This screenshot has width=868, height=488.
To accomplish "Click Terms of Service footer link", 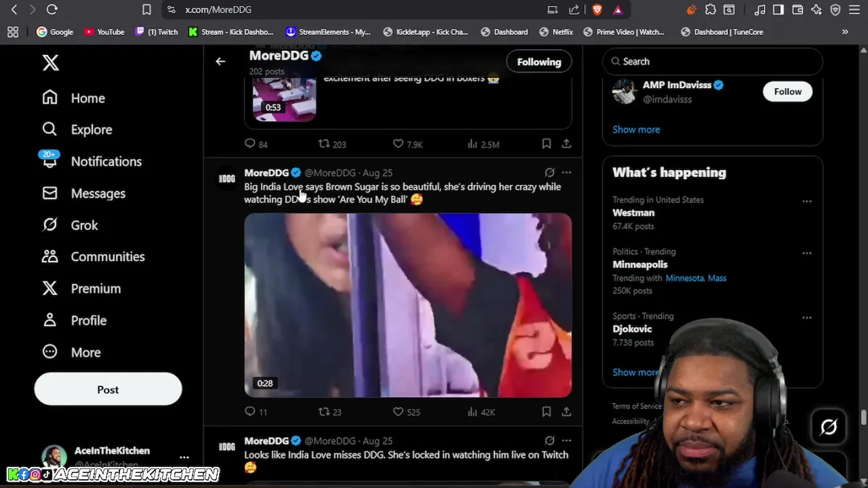I will point(637,406).
